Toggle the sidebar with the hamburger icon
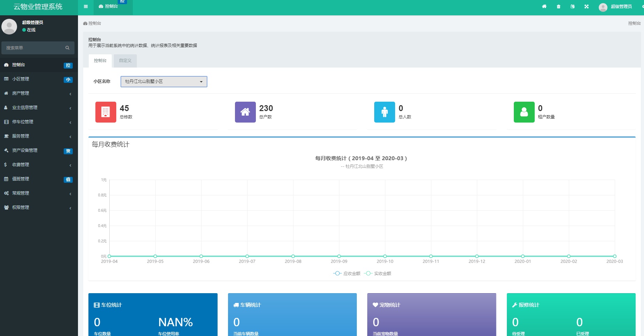This screenshot has width=644, height=336. click(86, 7)
